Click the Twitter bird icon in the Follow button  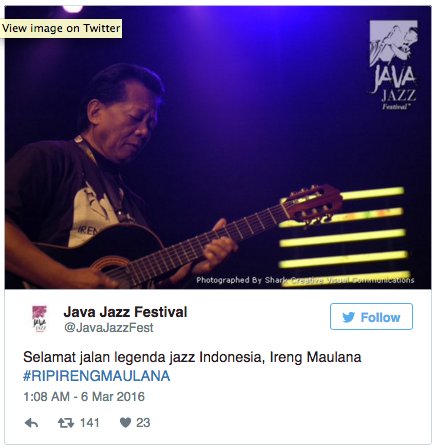[349, 317]
